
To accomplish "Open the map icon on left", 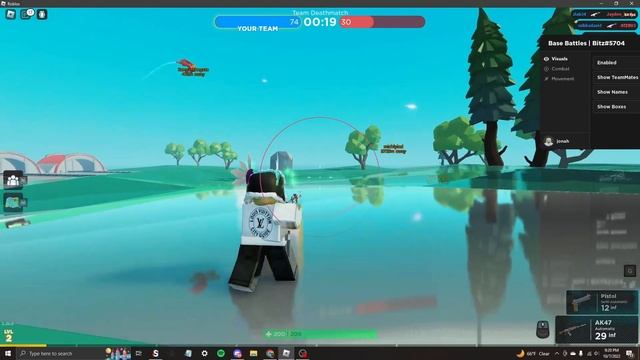I will pos(13,202).
